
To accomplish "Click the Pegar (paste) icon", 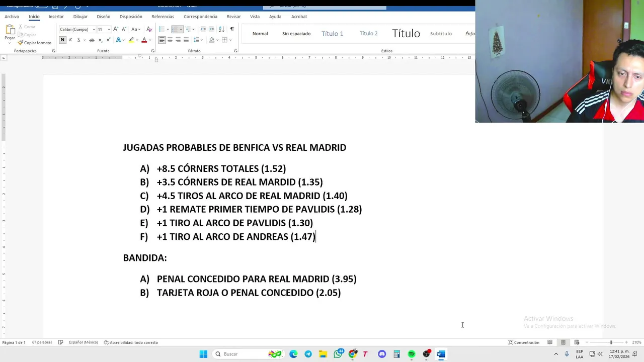I will [x=10, y=30].
